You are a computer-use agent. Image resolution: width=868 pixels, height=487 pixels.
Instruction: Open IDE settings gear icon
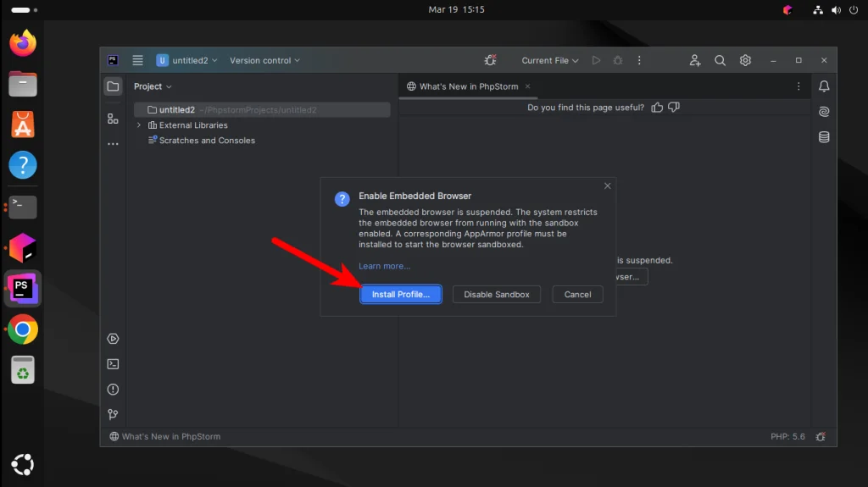tap(745, 60)
